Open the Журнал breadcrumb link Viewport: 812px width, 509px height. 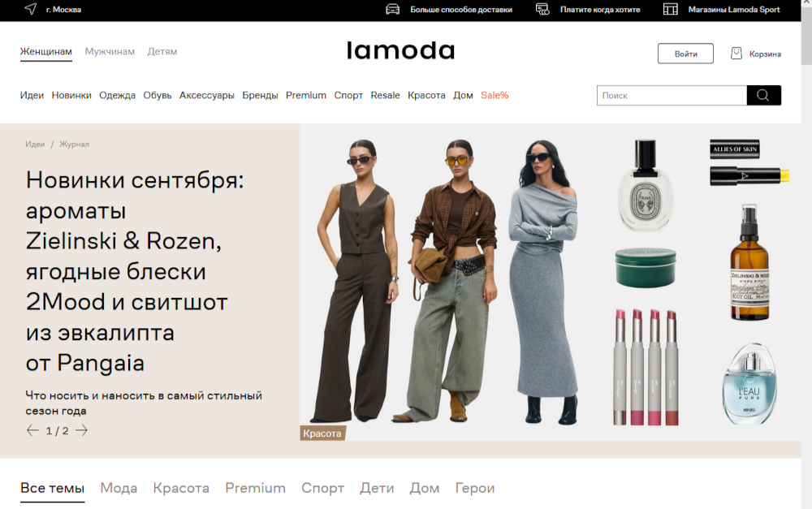pos(74,144)
